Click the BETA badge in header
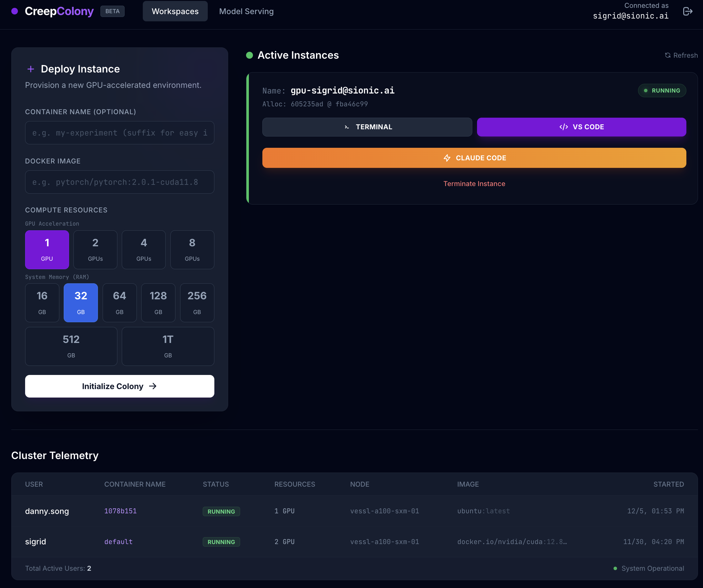The width and height of the screenshot is (703, 588). pyautogui.click(x=112, y=11)
